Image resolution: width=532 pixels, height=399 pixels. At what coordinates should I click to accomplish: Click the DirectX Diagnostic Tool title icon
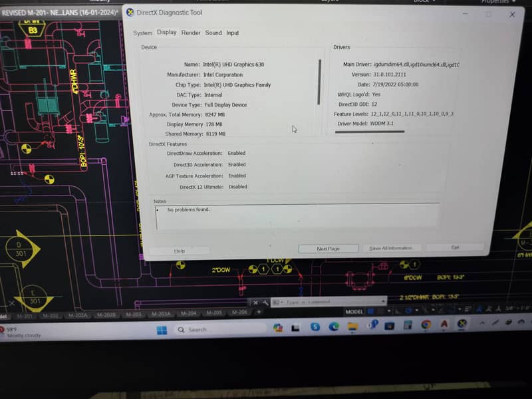(129, 13)
